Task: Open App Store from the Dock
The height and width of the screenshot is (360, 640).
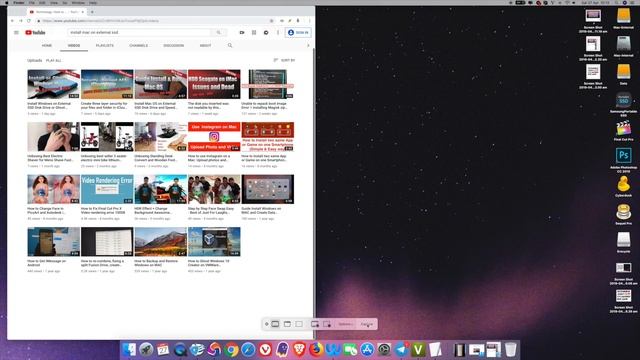Action: tap(367, 350)
